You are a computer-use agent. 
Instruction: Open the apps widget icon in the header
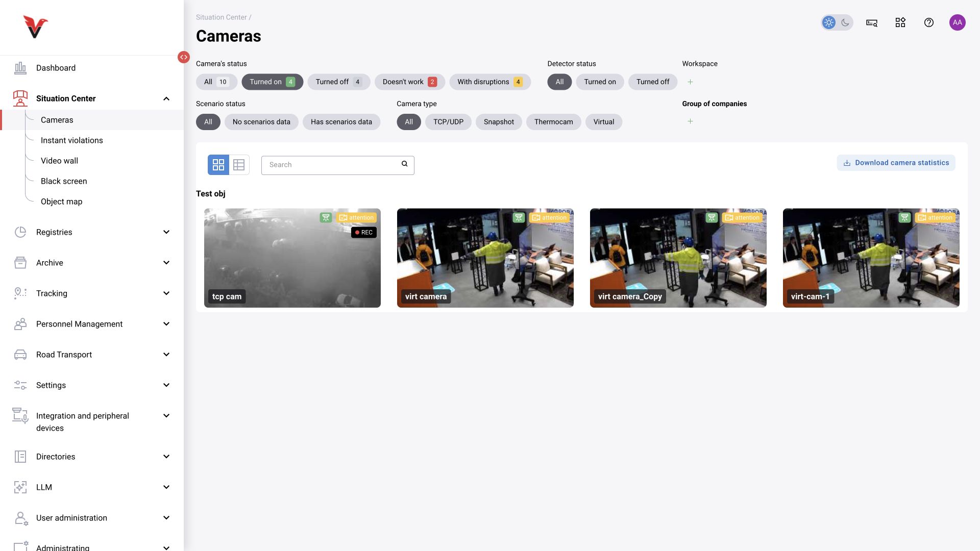[900, 22]
